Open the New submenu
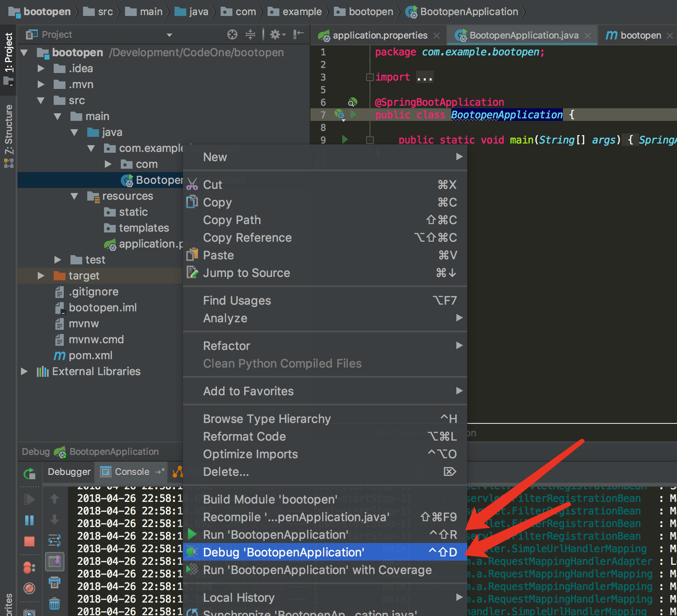 pyautogui.click(x=325, y=157)
